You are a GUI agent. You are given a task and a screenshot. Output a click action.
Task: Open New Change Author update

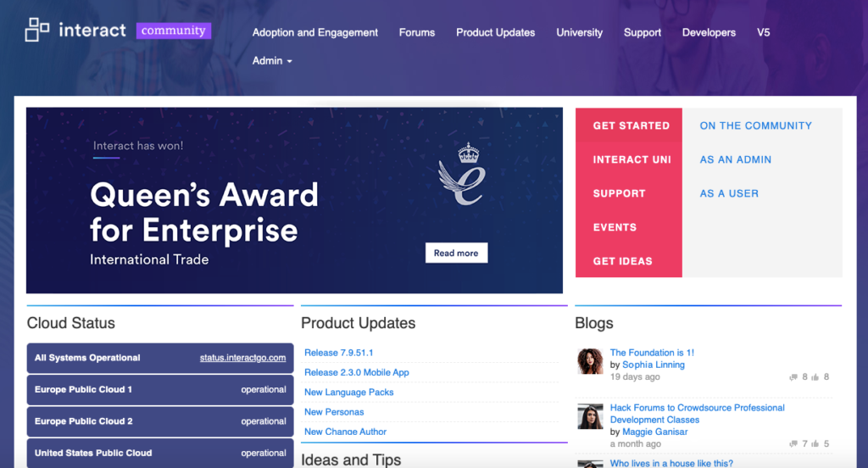[346, 432]
